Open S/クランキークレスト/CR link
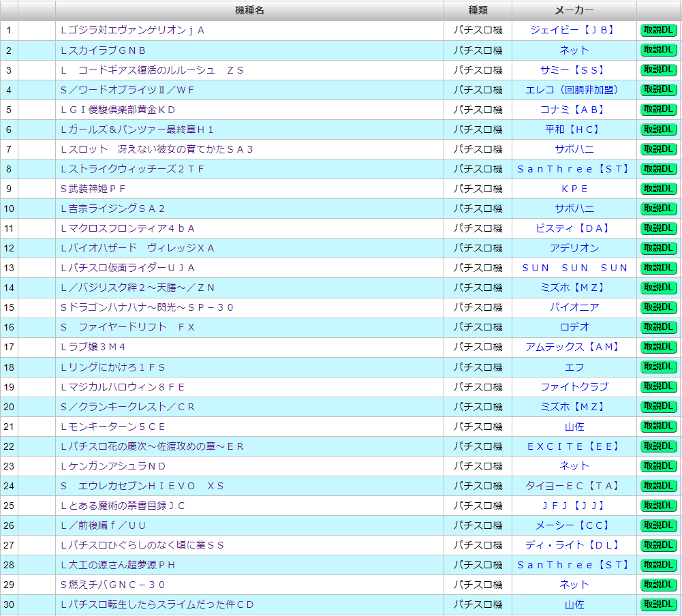 [x=127, y=407]
